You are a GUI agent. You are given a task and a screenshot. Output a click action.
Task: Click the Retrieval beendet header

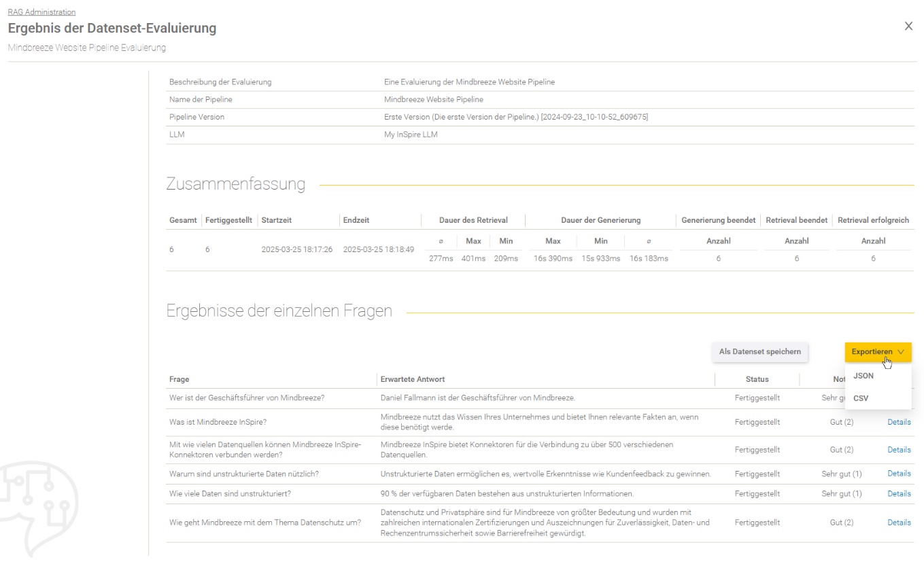[x=796, y=220]
